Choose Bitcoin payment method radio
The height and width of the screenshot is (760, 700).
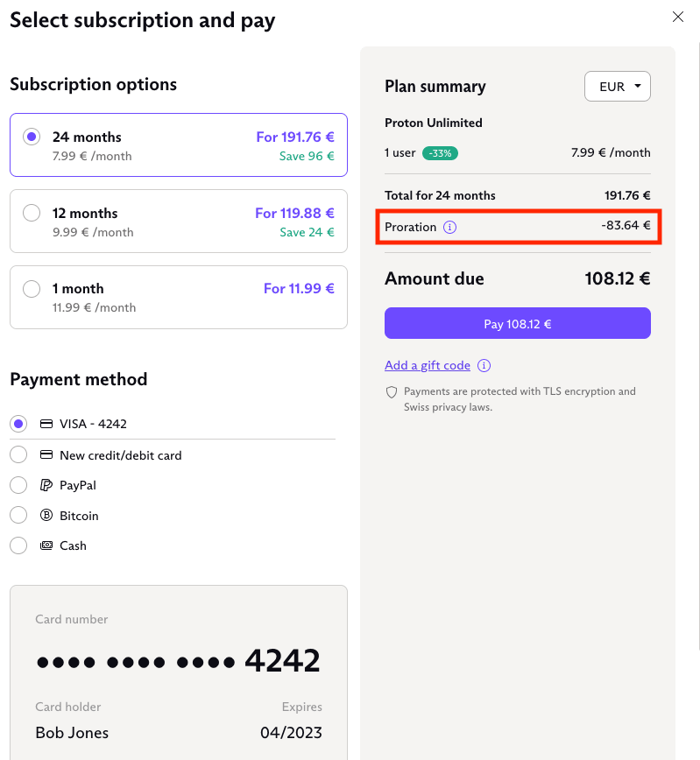coord(18,515)
